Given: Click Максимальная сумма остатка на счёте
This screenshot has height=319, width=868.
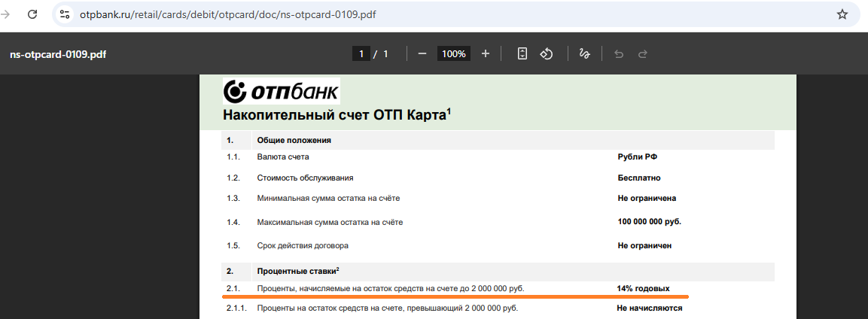Looking at the screenshot, I should pos(330,222).
